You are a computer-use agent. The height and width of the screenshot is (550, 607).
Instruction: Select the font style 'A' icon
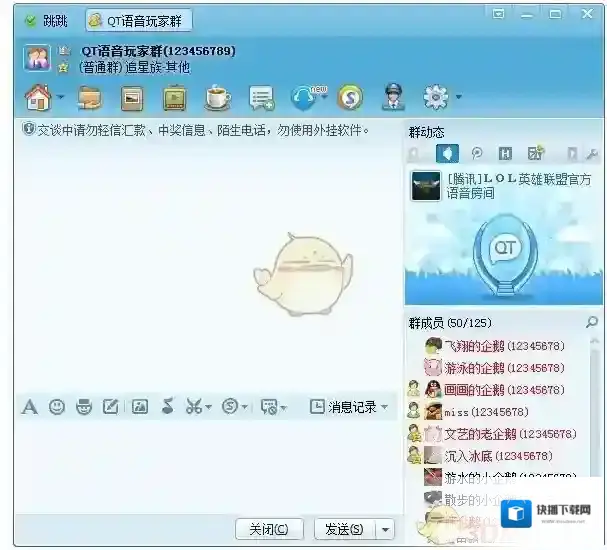(x=30, y=406)
